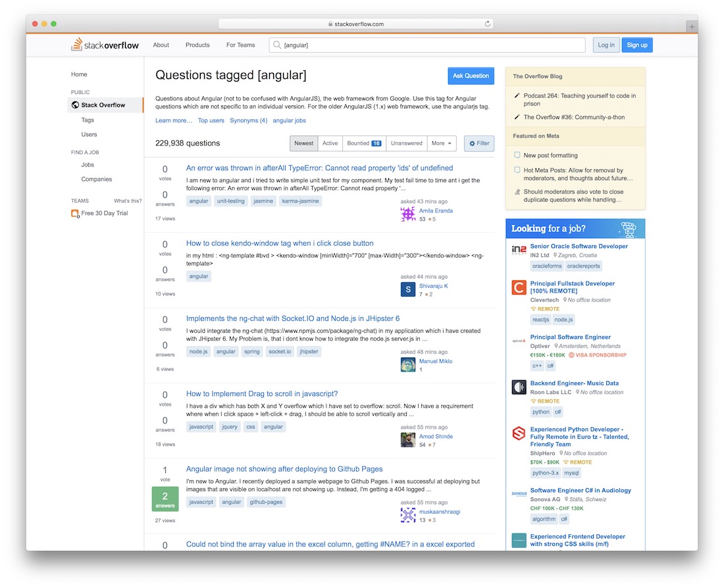Open Companies in the sidebar
Screen dimensions: 724x588
tap(97, 179)
